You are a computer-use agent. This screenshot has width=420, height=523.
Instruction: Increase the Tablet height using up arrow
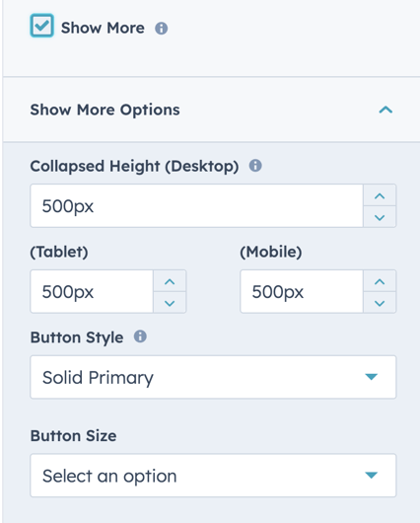click(x=170, y=281)
